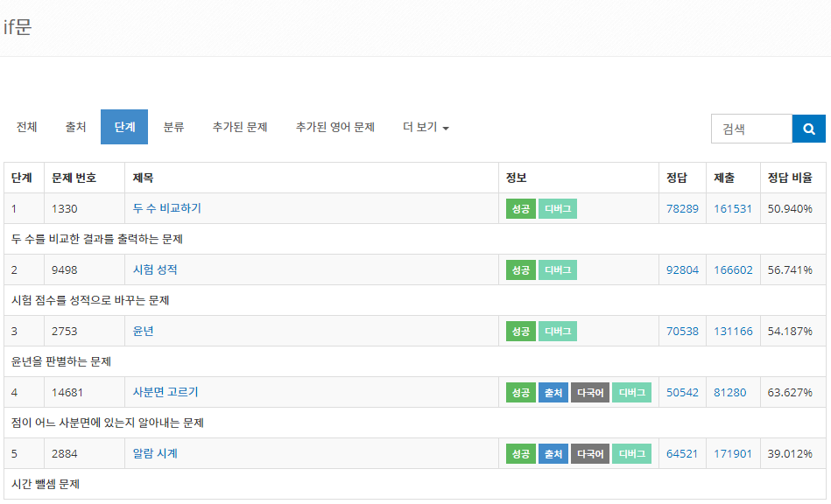This screenshot has width=831, height=504.
Task: Go to 추가된 문제 tab
Action: [240, 127]
